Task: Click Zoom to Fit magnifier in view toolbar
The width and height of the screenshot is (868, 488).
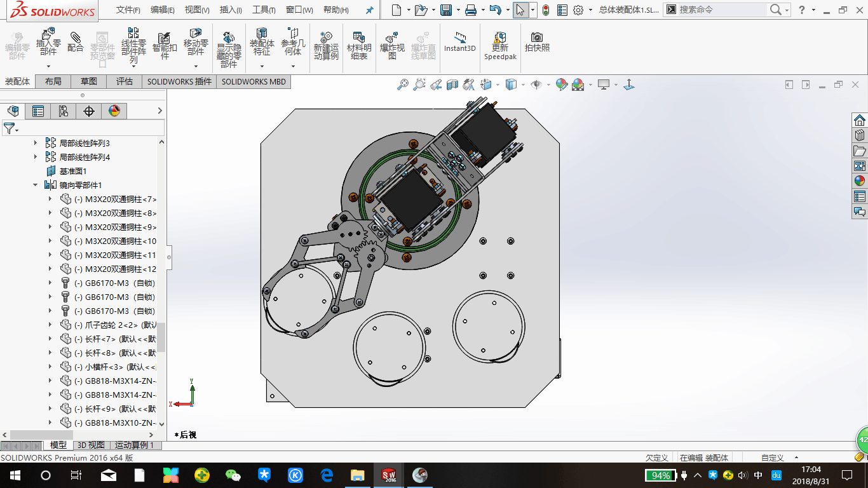Action: coord(402,85)
